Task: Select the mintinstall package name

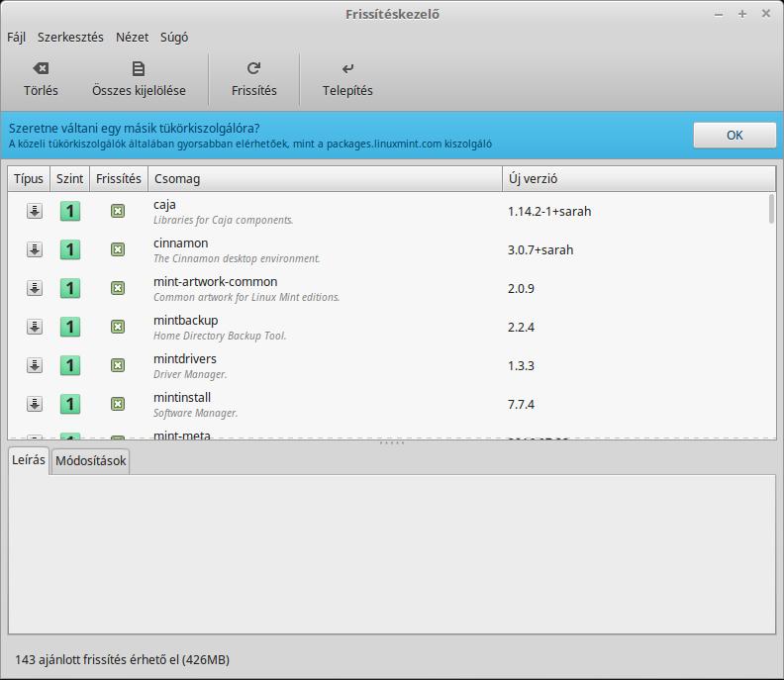Action: tap(182, 397)
